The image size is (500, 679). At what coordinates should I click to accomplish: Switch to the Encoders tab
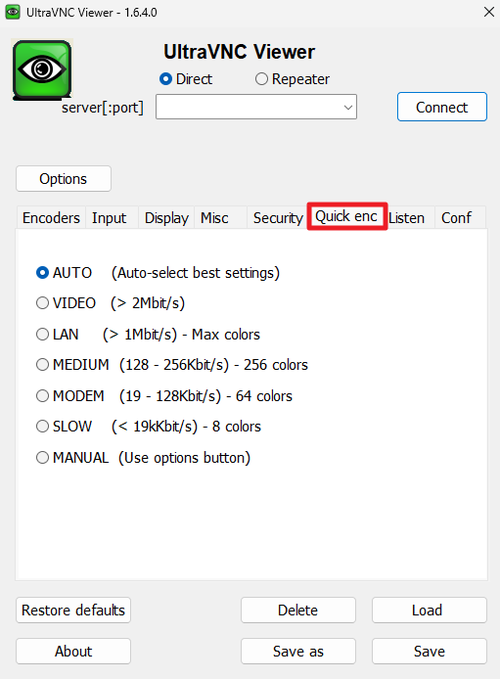pos(51,218)
